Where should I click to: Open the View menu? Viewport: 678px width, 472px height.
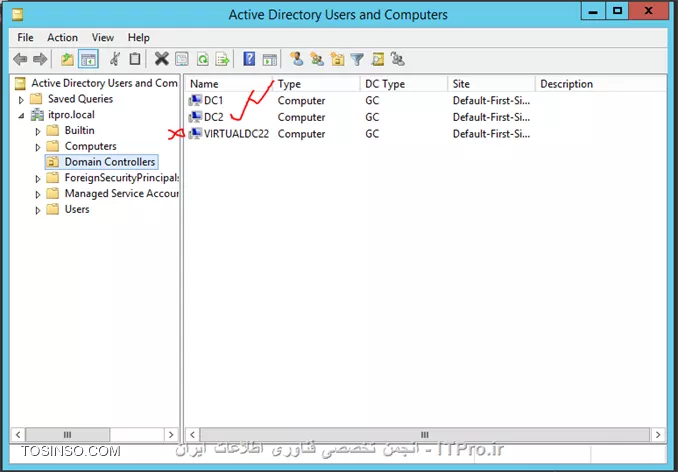[102, 38]
